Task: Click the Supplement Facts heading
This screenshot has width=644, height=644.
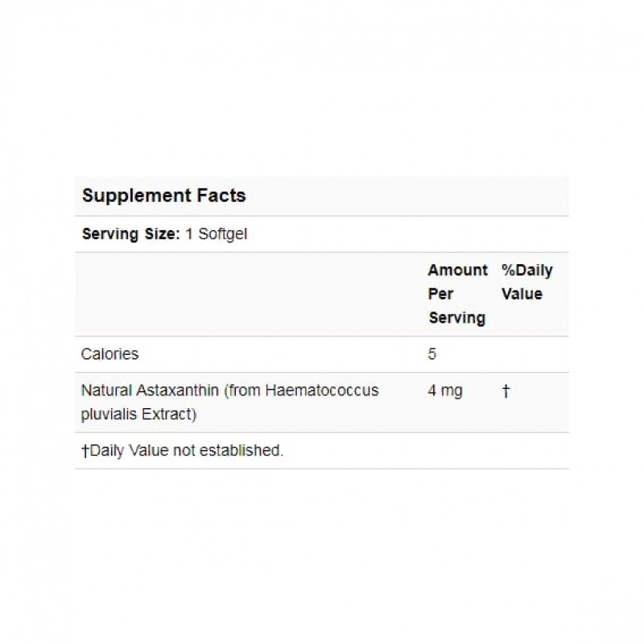Action: 164,196
